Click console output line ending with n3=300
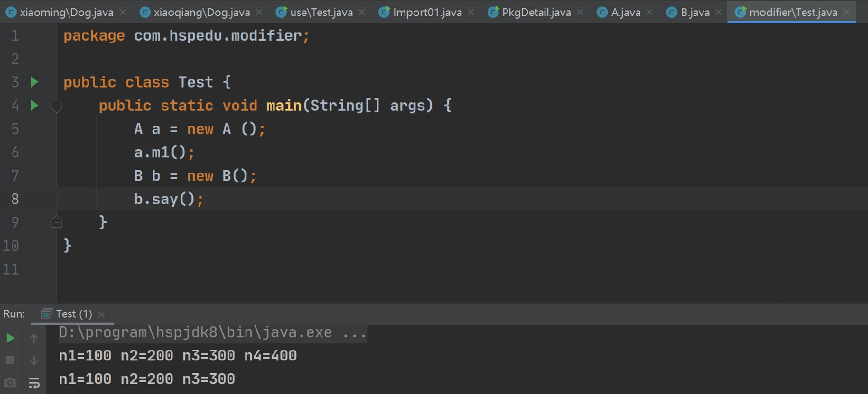 click(147, 379)
